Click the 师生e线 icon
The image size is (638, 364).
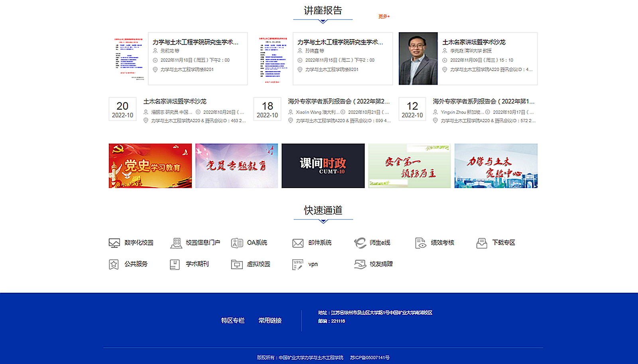(360, 243)
